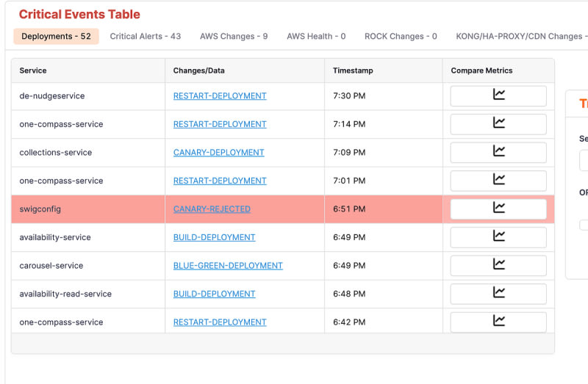588x384 pixels.
Task: Open BUILD-DEPLOYMENT link for availability-read-service
Action: pyautogui.click(x=214, y=294)
